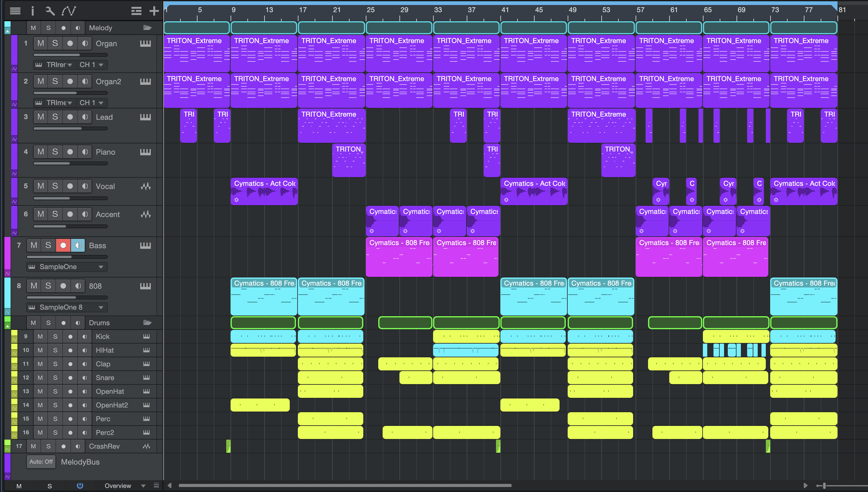This screenshot has width=868, height=492.
Task: Jump timeline left with scroll arrow
Action: coord(169,485)
